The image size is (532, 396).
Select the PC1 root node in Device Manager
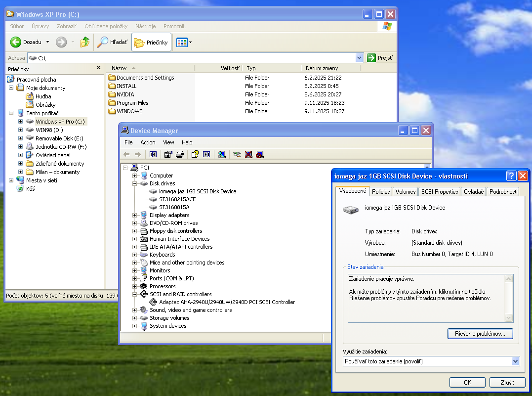[145, 168]
